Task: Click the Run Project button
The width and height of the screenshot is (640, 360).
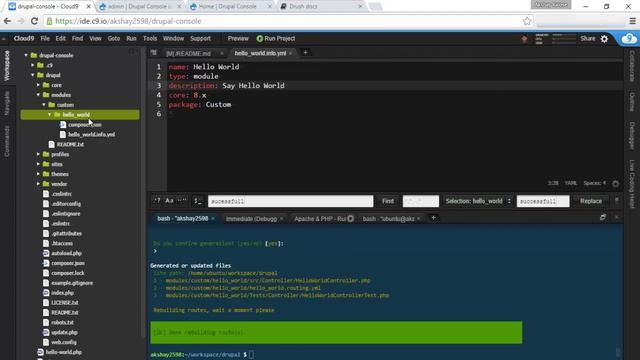Action: pyautogui.click(x=276, y=38)
